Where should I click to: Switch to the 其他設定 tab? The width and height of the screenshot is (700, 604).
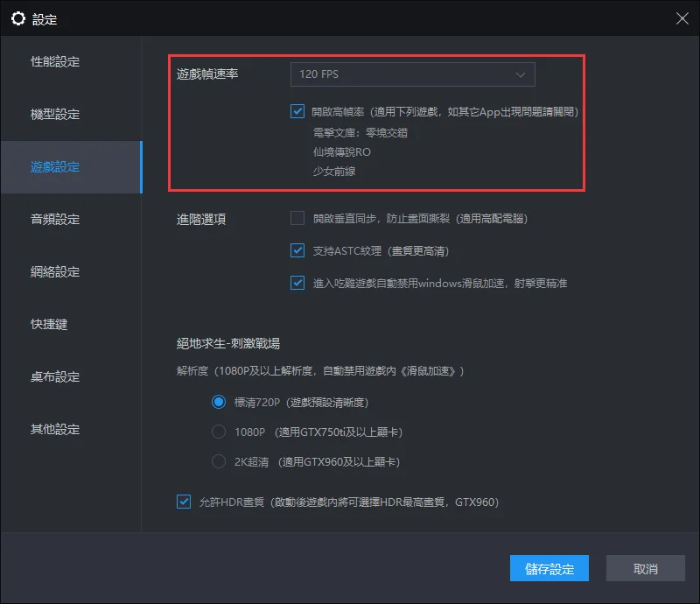tap(71, 429)
